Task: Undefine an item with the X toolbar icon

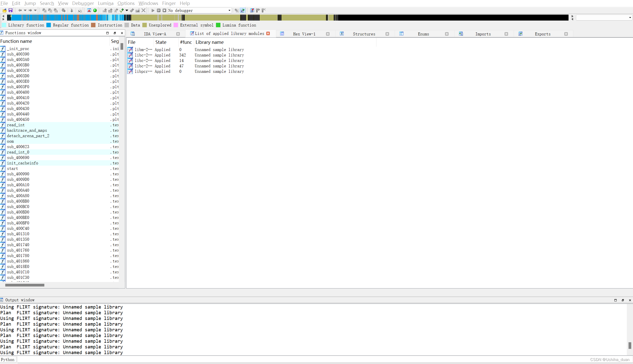Action: pyautogui.click(x=143, y=10)
